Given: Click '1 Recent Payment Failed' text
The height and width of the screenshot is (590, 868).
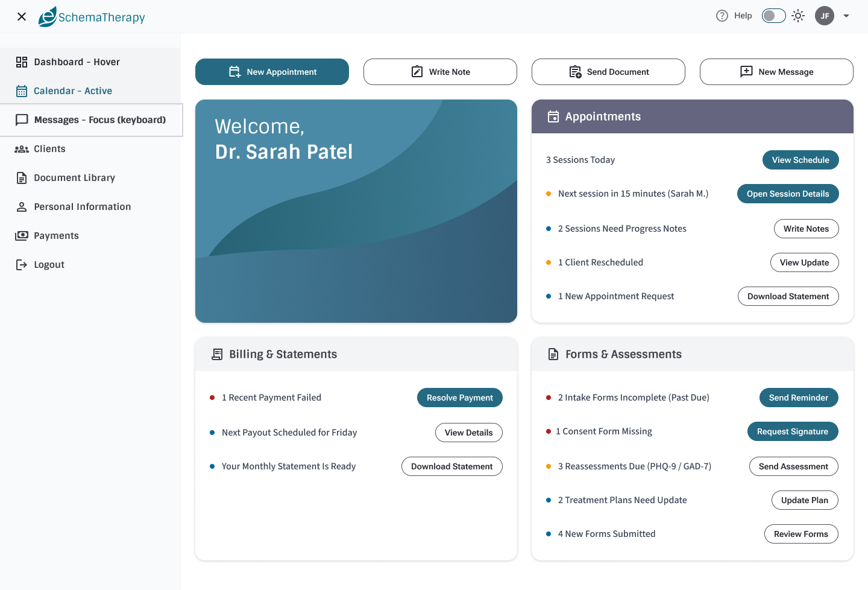Looking at the screenshot, I should tap(271, 398).
